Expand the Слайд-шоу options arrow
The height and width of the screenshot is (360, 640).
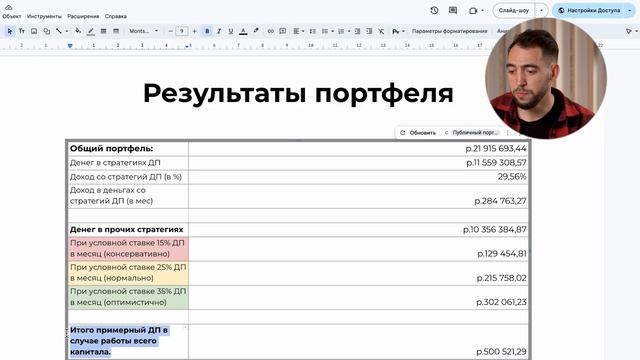pos(542,10)
